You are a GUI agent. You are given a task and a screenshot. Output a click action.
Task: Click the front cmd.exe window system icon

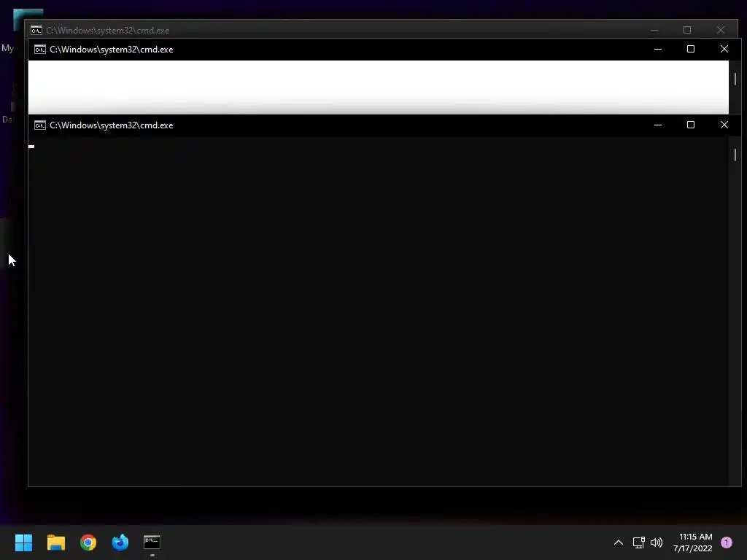pos(40,125)
